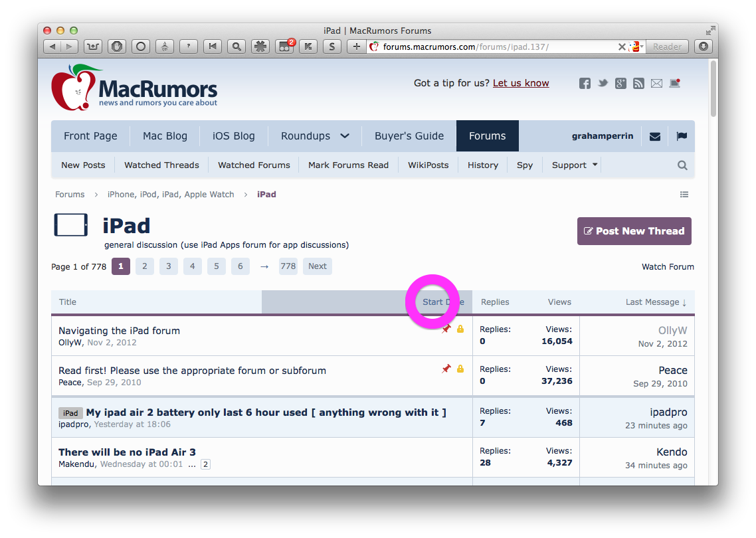Click the skip-to-start arrow toolbar button
The height and width of the screenshot is (538, 756).
tap(212, 46)
